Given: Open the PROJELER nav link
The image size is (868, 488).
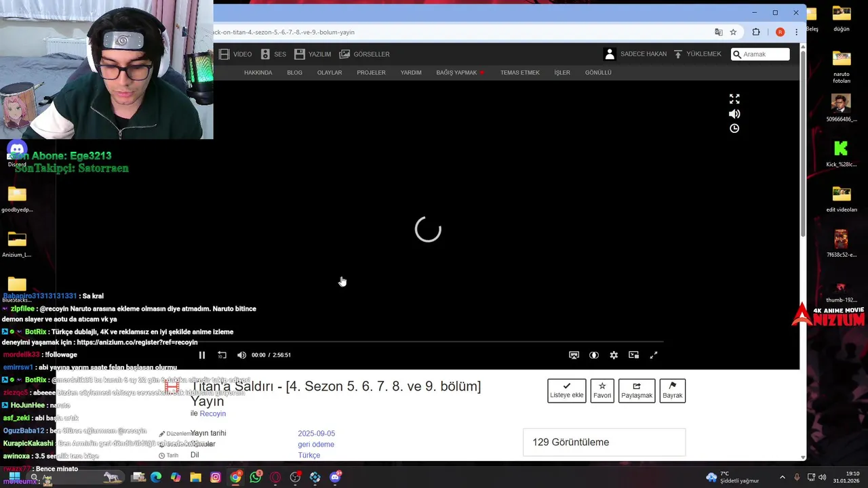Looking at the screenshot, I should [x=371, y=73].
